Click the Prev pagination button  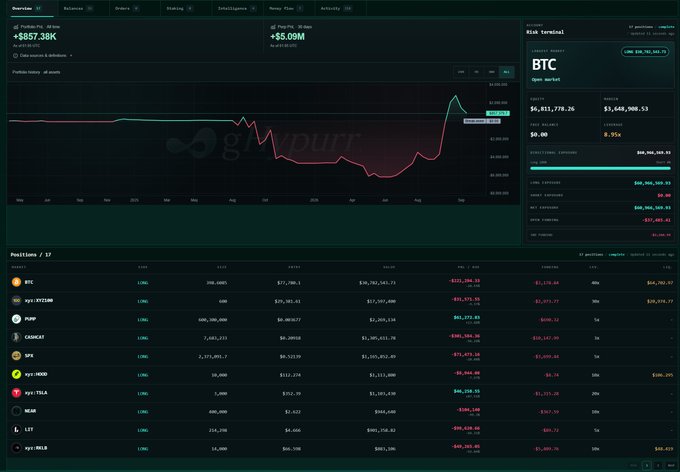[x=634, y=465]
